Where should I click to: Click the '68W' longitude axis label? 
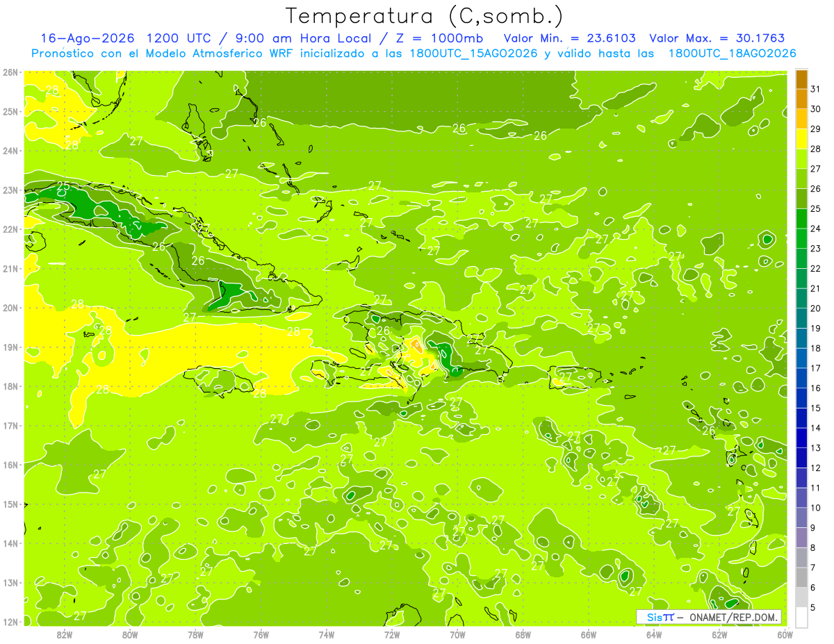point(523,634)
